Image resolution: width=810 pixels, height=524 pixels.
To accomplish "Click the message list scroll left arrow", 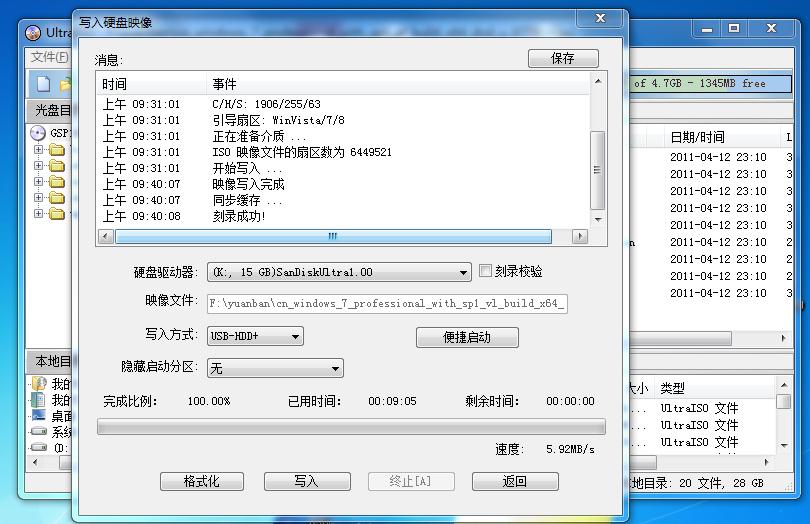I will [105, 237].
